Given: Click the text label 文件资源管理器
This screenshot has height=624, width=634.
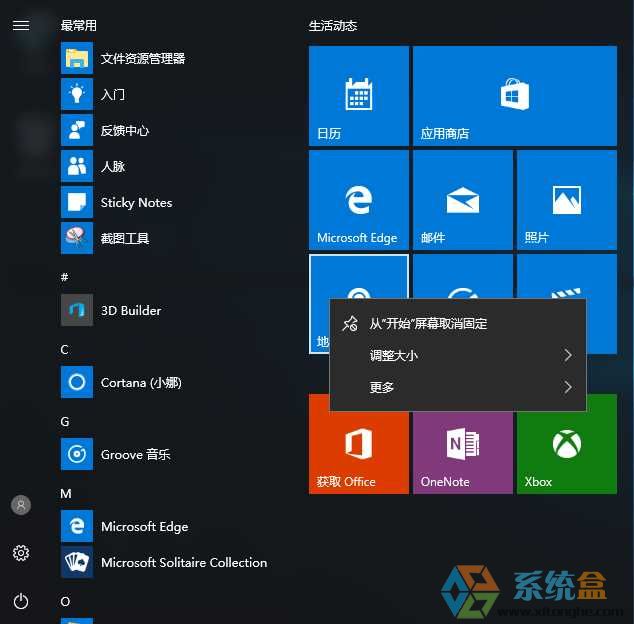Looking at the screenshot, I should pyautogui.click(x=143, y=58).
